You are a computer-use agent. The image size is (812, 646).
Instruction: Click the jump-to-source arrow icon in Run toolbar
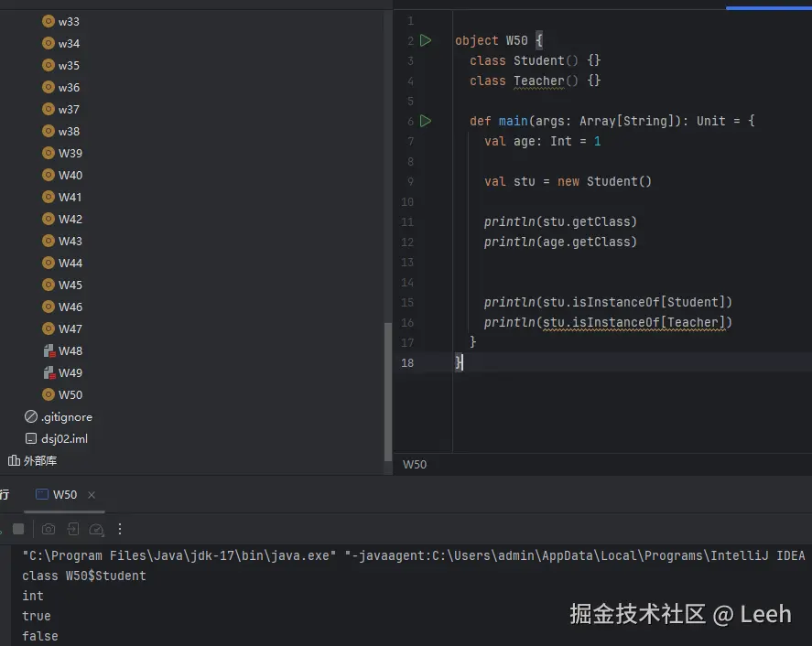pyautogui.click(x=72, y=529)
